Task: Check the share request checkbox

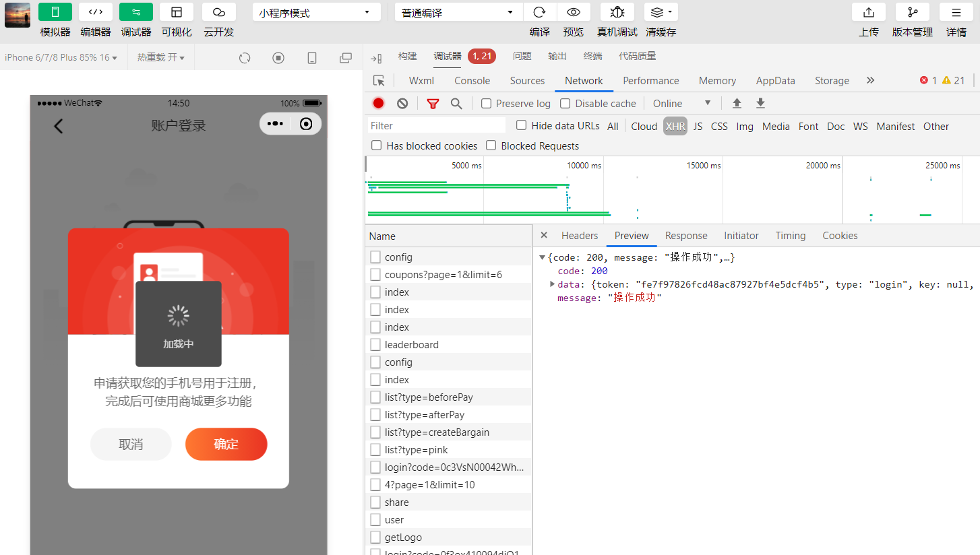Action: click(x=375, y=502)
